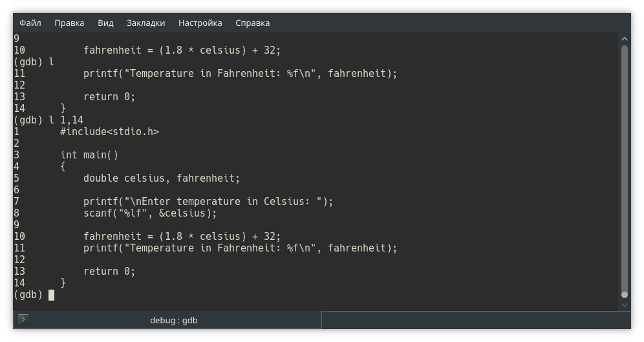Viewport: 644px width, 342px height.
Task: Click the scrollbar up arrow
Action: point(624,39)
